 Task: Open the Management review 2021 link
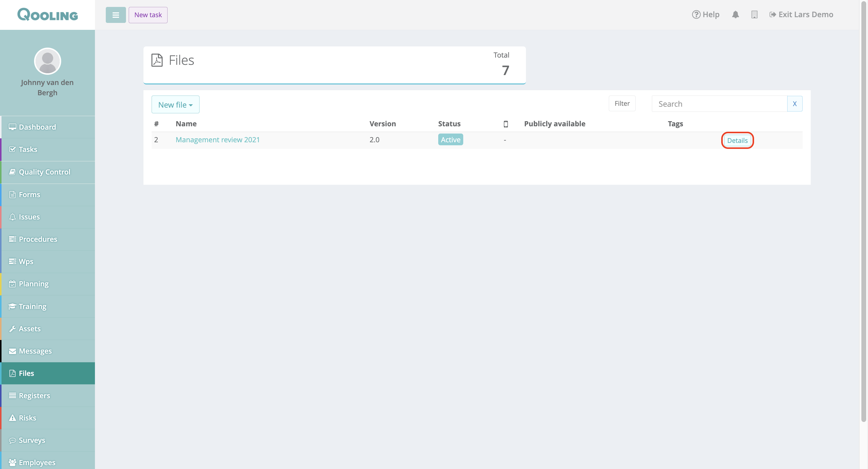click(x=217, y=140)
